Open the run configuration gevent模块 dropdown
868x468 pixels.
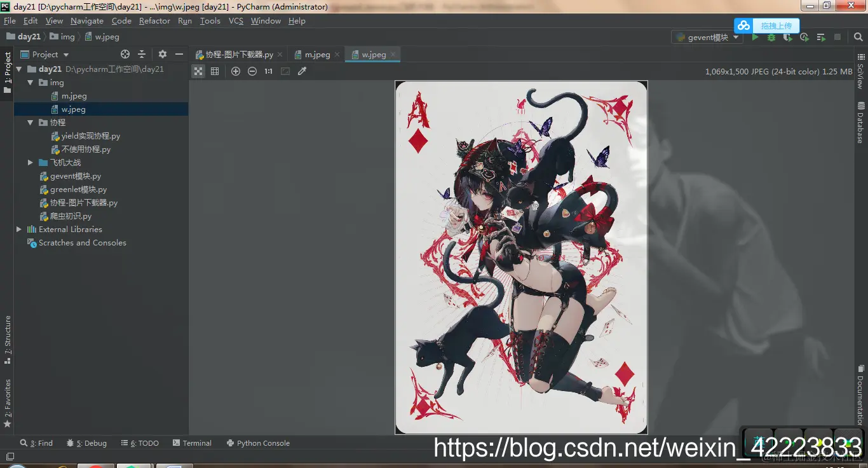tap(707, 38)
